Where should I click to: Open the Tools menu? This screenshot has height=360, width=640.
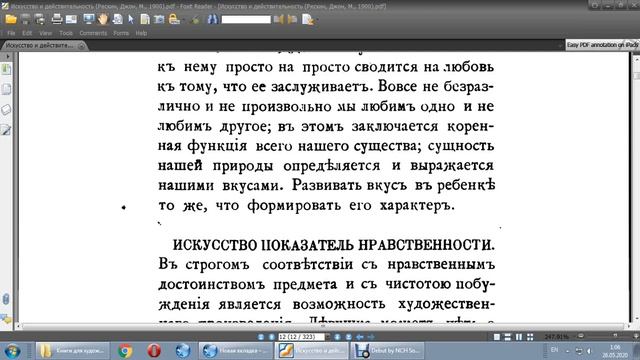point(66,33)
